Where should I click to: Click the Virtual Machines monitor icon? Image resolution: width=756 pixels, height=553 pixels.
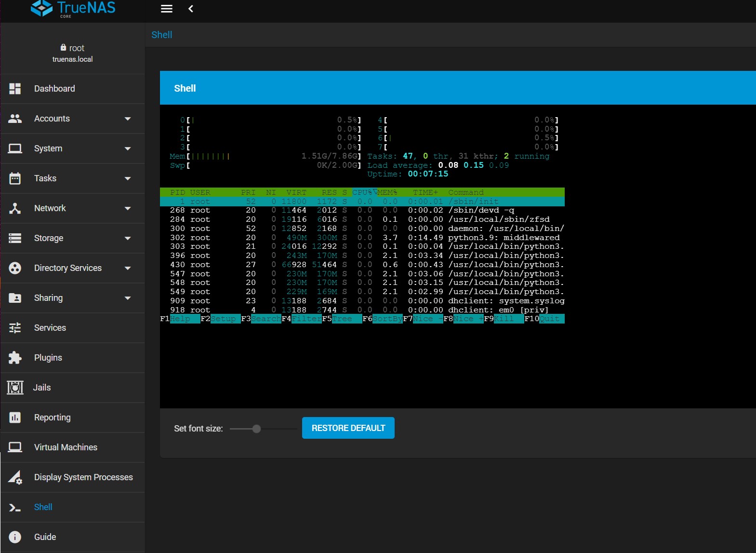(x=15, y=447)
